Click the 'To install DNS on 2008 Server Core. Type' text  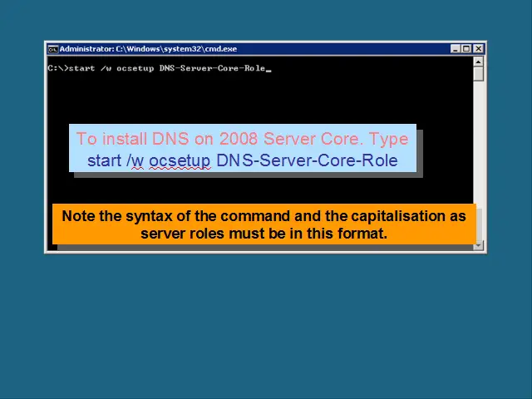(x=242, y=139)
